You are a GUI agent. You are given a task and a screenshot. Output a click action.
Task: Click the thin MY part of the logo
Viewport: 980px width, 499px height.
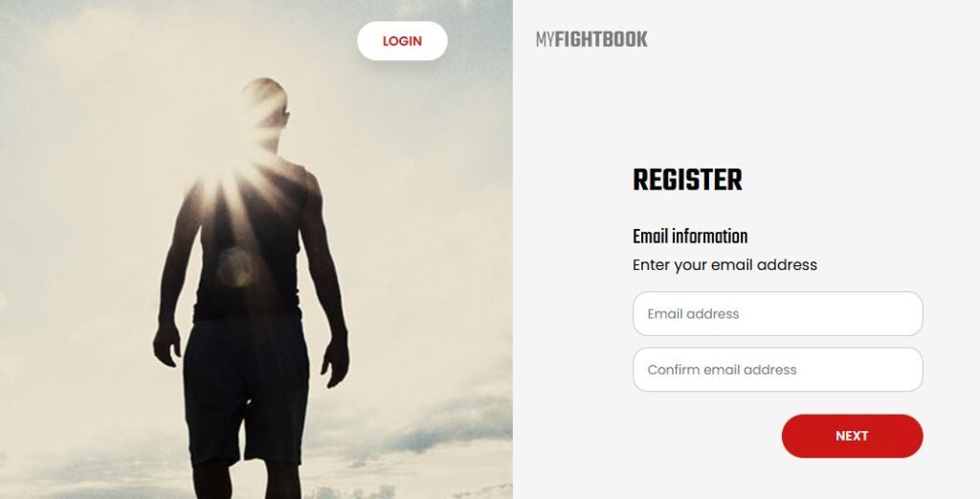[x=545, y=39]
